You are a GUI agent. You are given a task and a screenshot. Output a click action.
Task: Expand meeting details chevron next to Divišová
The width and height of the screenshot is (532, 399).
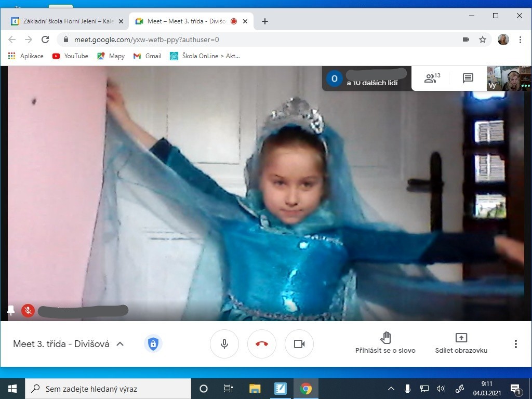coord(120,344)
